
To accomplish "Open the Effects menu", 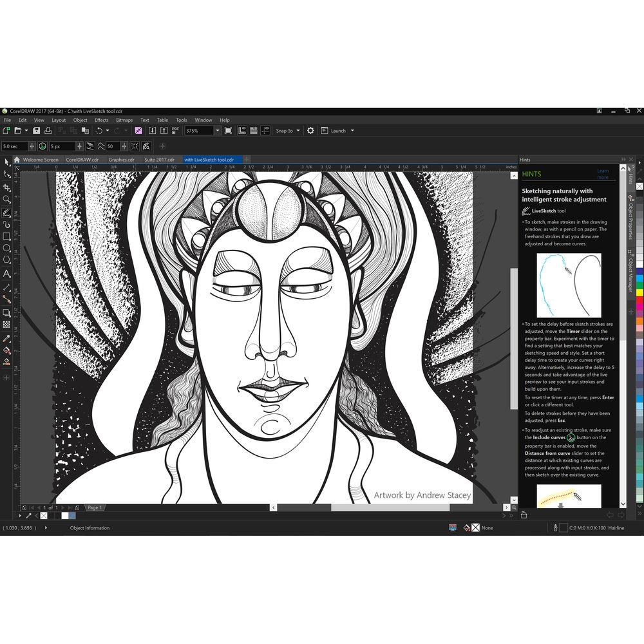I will [102, 120].
